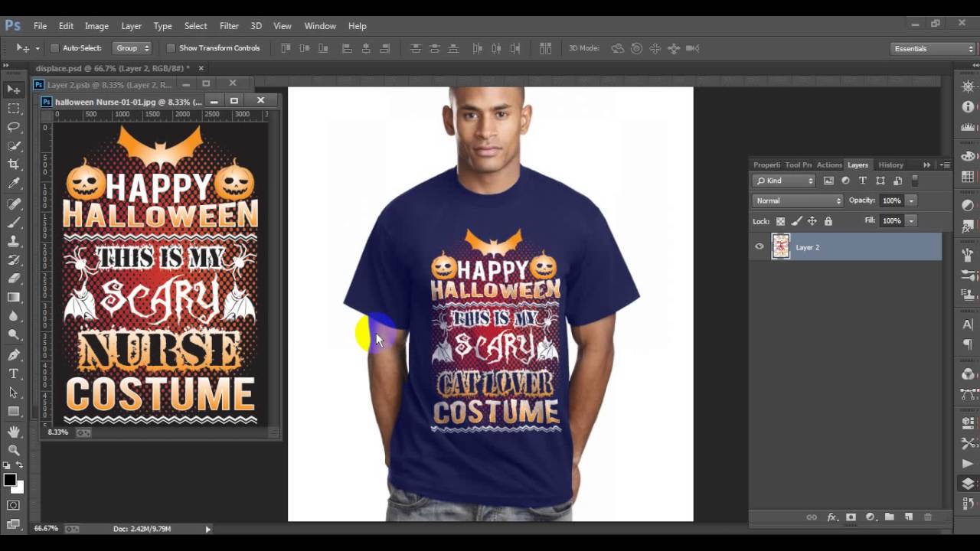Open Normal blend mode dropdown
This screenshot has width=980, height=551.
(798, 201)
